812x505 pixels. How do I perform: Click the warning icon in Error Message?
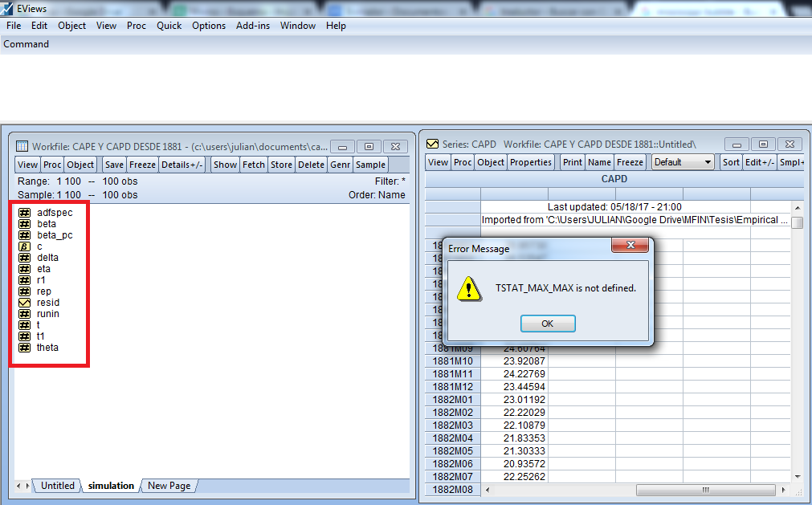pos(469,289)
